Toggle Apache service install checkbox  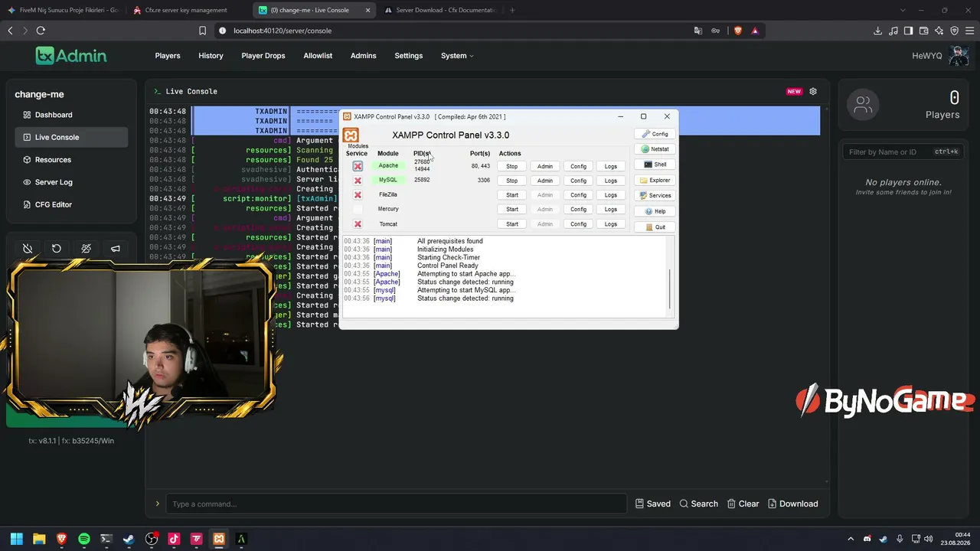coord(358,166)
